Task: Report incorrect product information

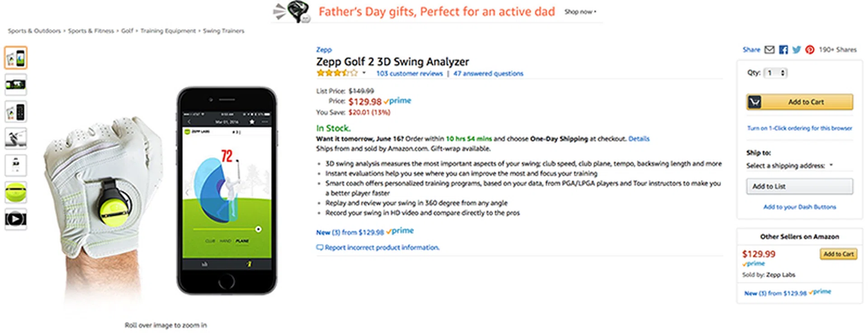Action: (378, 247)
